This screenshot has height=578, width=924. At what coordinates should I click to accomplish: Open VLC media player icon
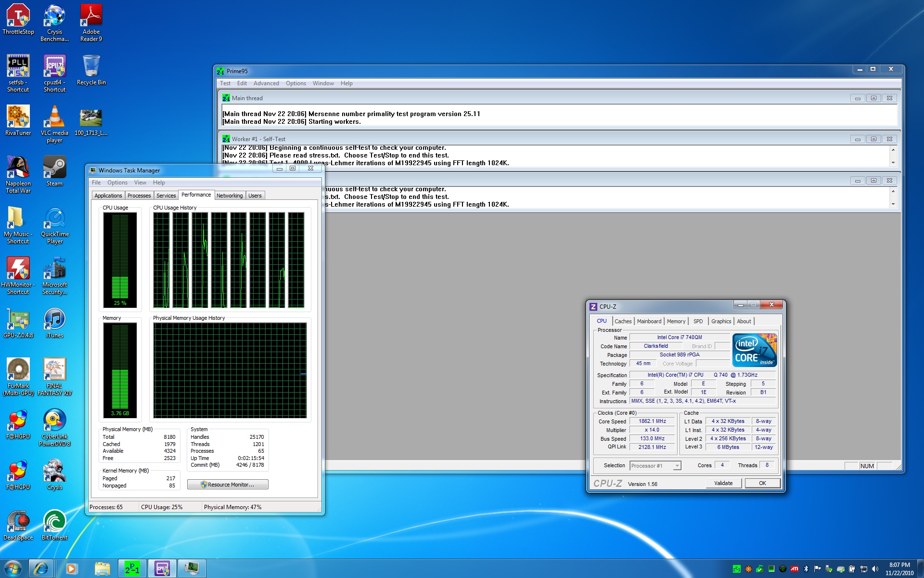(54, 124)
